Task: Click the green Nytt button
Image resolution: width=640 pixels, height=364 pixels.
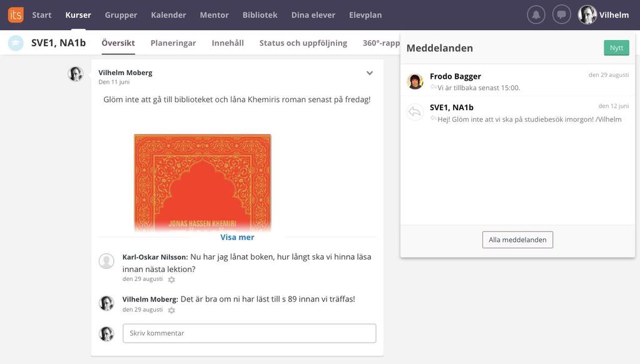Action: click(x=616, y=48)
